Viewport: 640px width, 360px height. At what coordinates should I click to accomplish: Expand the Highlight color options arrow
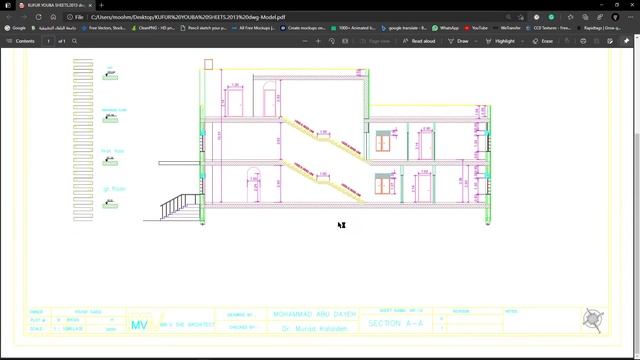coord(522,41)
